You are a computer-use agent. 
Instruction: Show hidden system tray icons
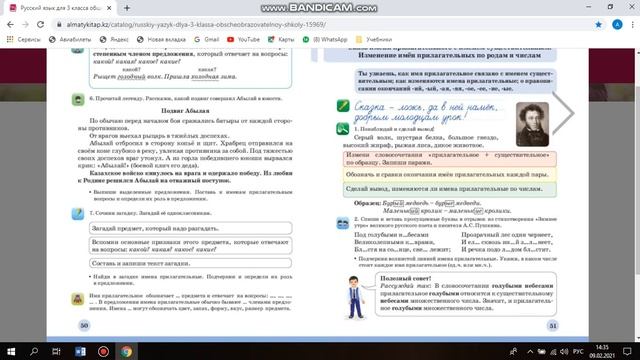pyautogui.click(x=530, y=351)
